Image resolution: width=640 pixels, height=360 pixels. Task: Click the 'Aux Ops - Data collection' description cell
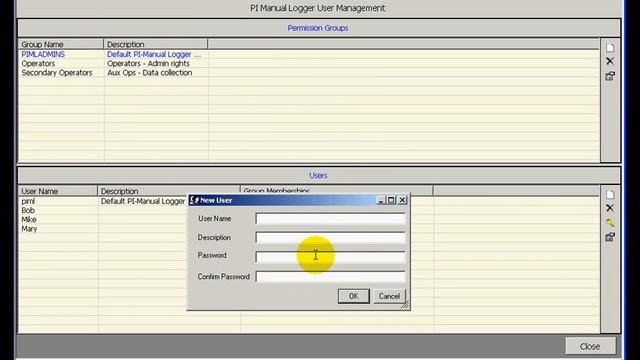[x=149, y=73]
